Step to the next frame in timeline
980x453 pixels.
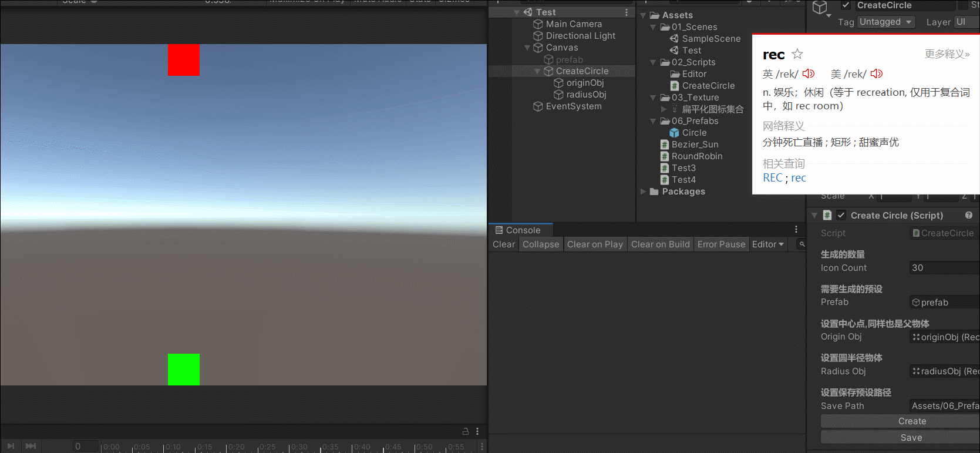click(11, 446)
